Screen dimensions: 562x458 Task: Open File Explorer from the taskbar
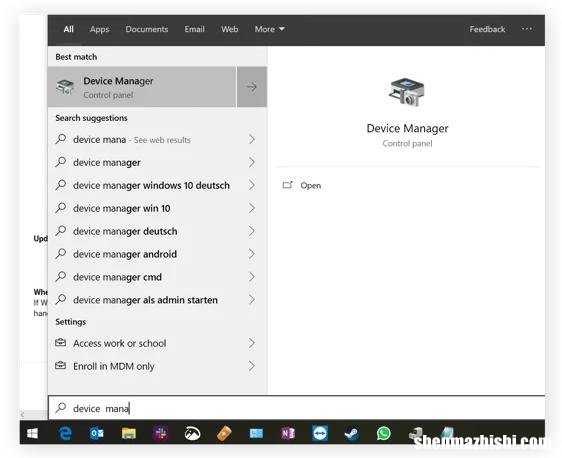tap(129, 433)
